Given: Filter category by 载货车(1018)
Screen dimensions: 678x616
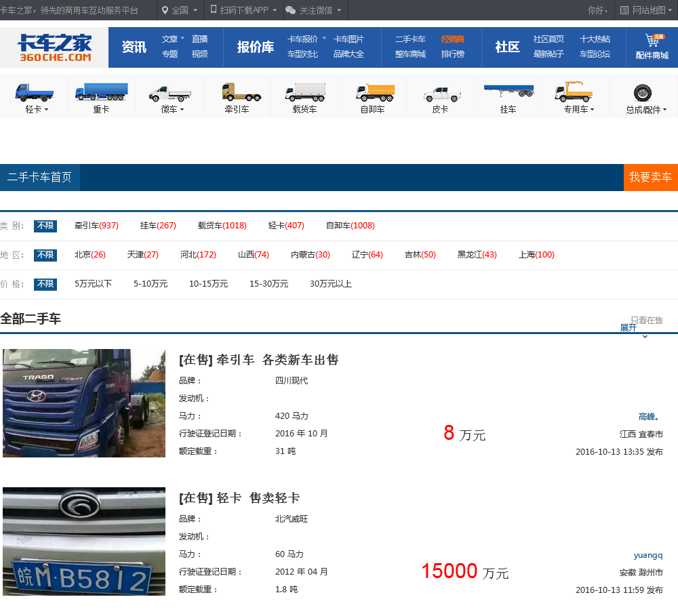Looking at the screenshot, I should pos(222,226).
